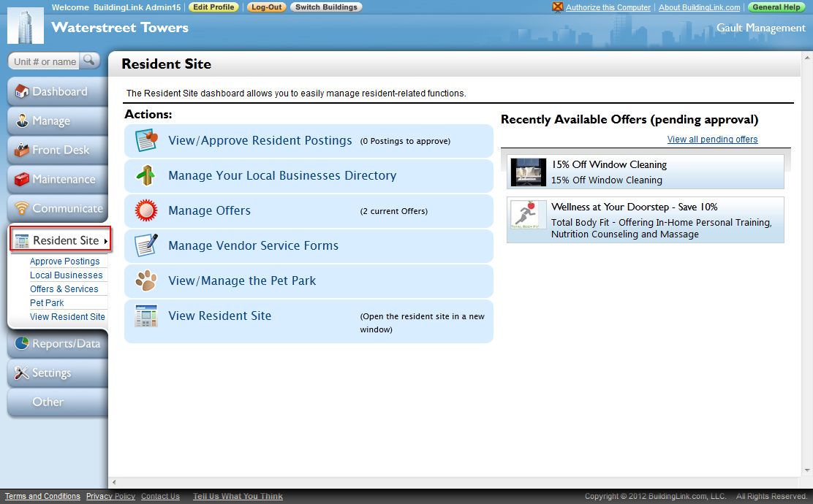
Task: Click the Dashboard house icon
Action: pos(22,91)
